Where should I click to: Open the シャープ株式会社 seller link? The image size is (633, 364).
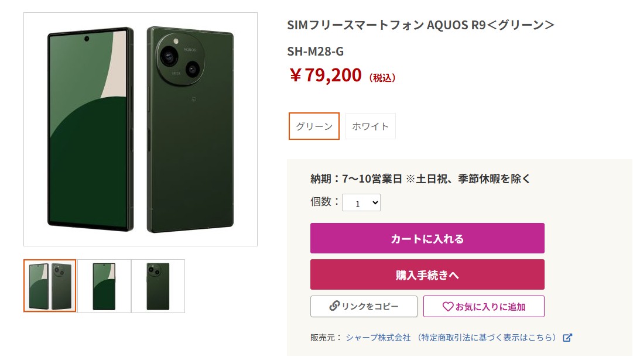pyautogui.click(x=378, y=338)
